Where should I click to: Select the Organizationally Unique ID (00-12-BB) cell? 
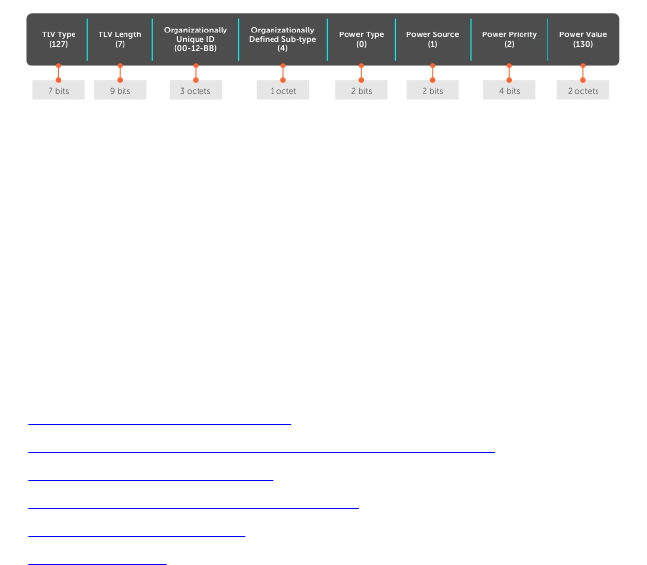click(x=196, y=39)
